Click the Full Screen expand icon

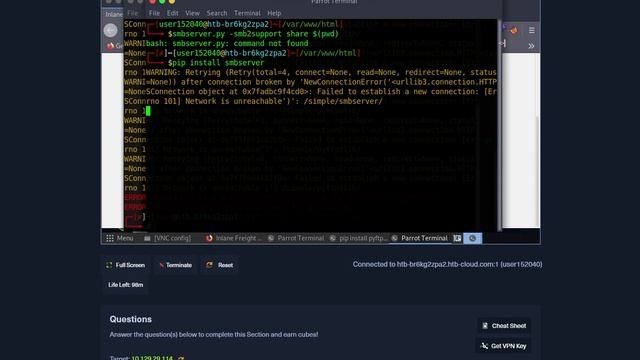[109, 265]
